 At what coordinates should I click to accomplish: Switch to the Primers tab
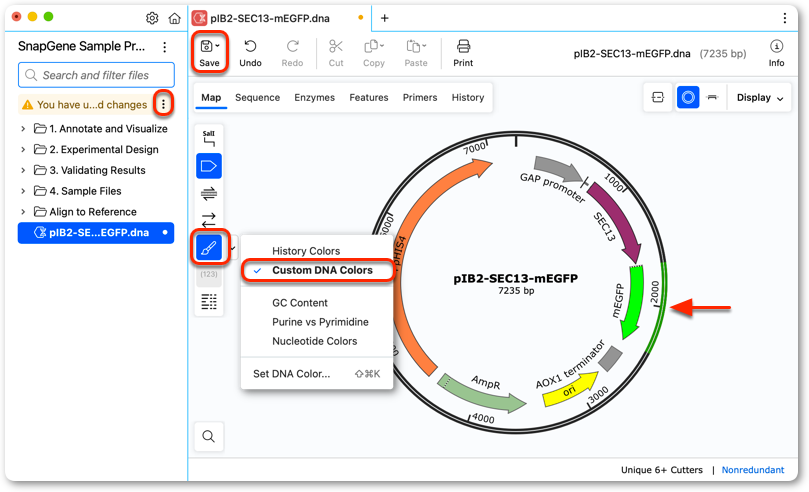pos(419,97)
